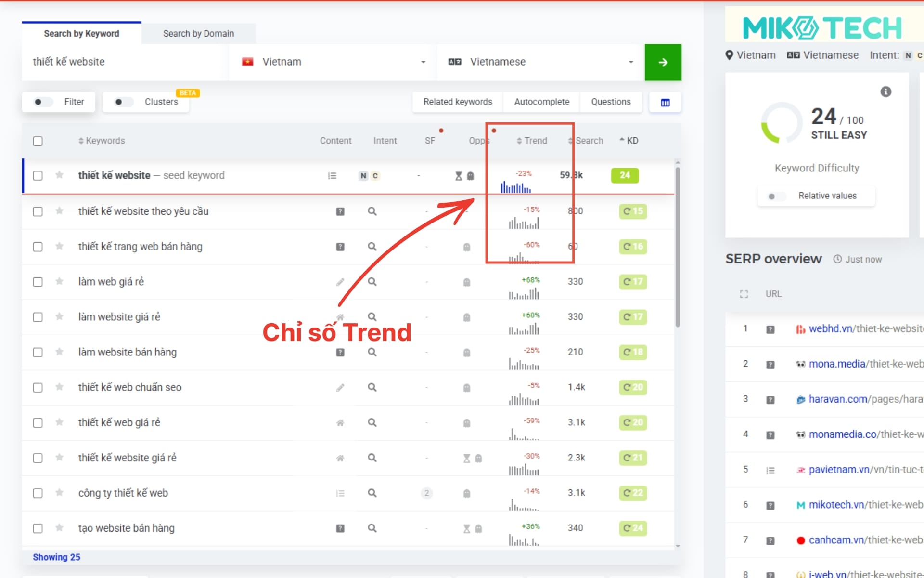Open the Vietnam country dropdown
The height and width of the screenshot is (578, 924).
333,62
